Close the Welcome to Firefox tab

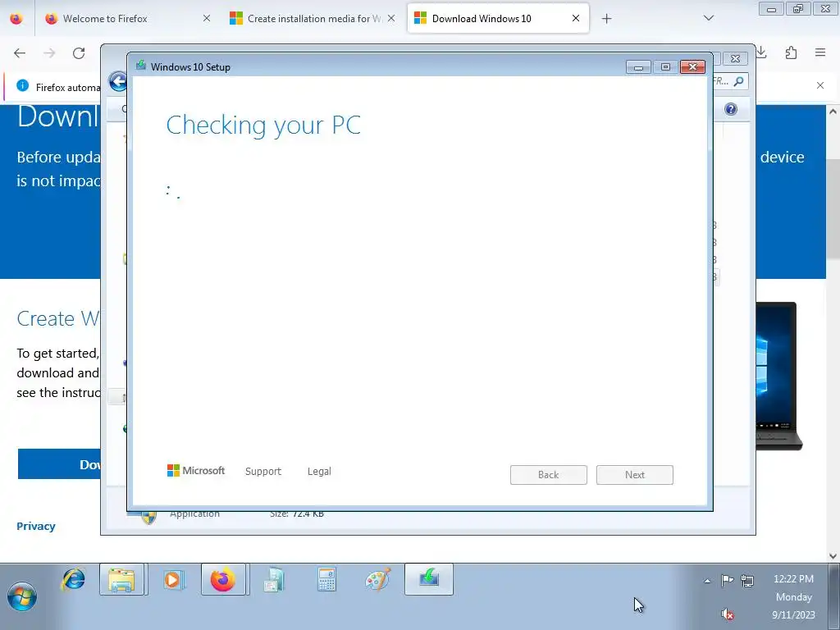coord(207,18)
